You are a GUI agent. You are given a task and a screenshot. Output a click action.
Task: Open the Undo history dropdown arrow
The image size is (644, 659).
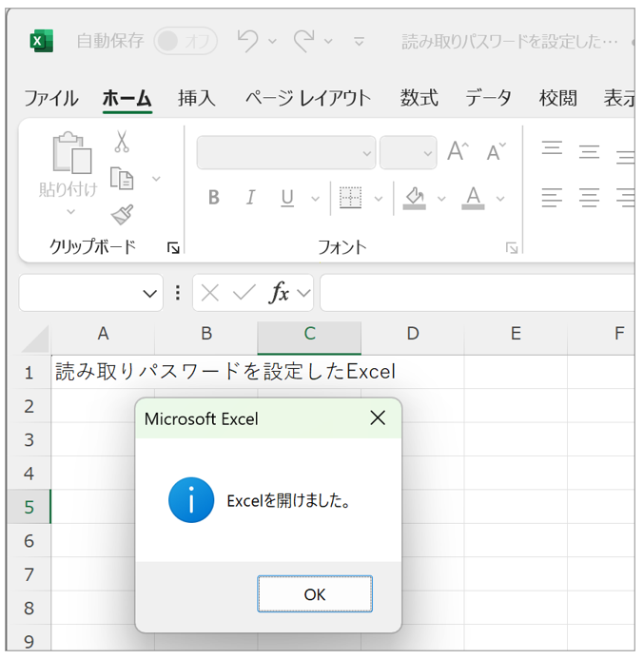[272, 41]
